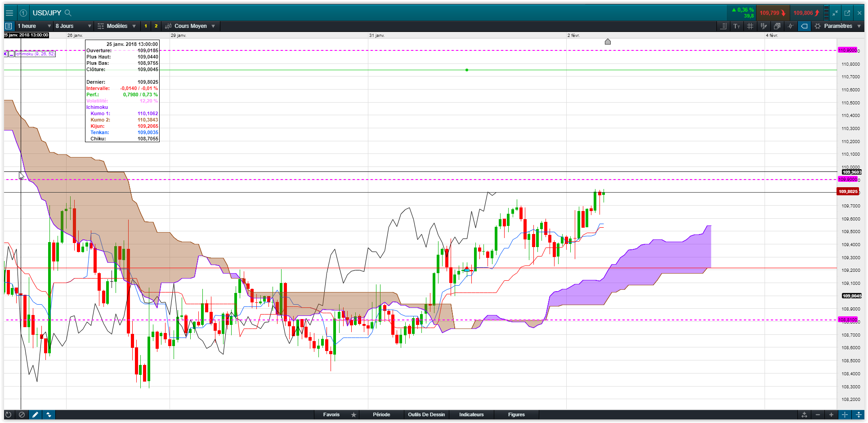Click the stacked windows clone icon
The height and width of the screenshot is (423, 868).
click(x=777, y=26)
